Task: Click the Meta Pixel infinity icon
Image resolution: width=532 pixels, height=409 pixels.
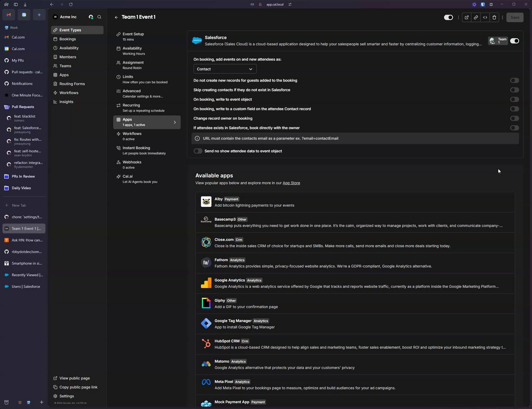Action: click(206, 382)
